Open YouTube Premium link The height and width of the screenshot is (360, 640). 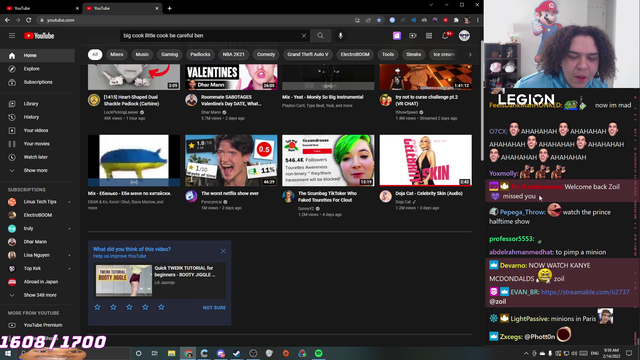click(37, 325)
